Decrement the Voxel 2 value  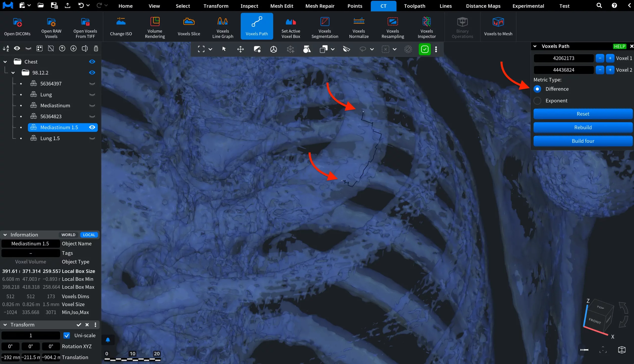(600, 70)
